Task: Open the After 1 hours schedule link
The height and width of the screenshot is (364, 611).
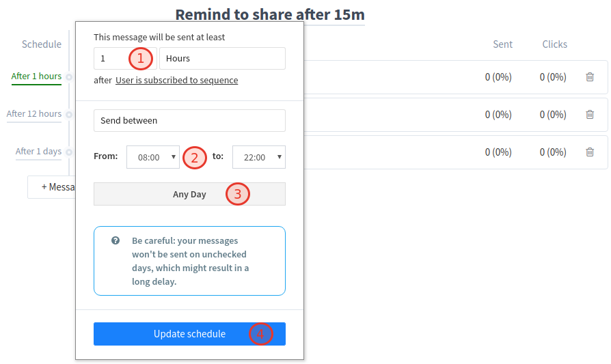Action: [36, 76]
